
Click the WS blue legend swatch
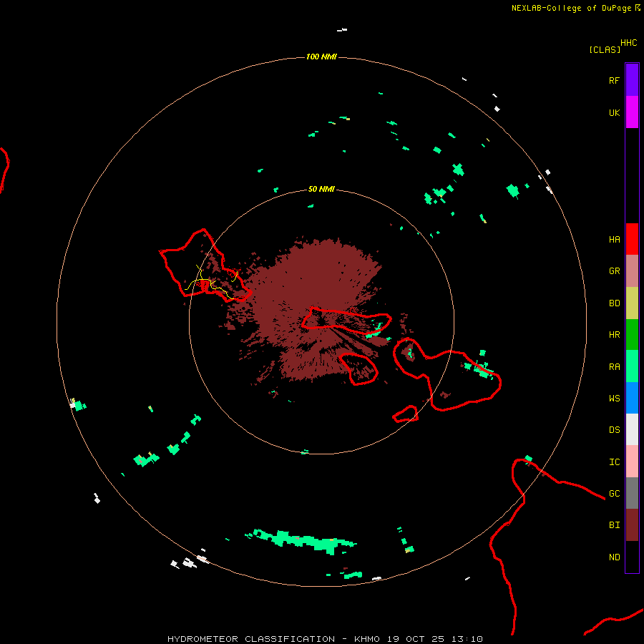click(x=632, y=398)
